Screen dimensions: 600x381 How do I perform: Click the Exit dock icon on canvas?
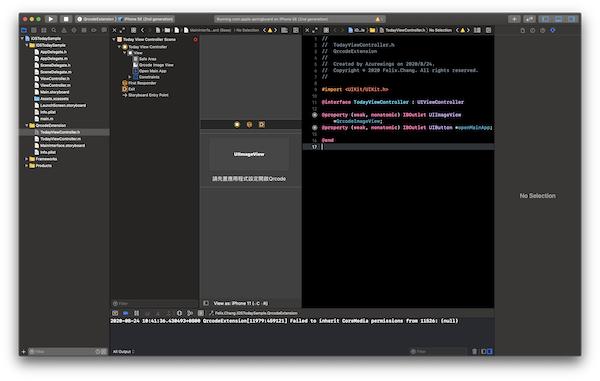(262, 125)
